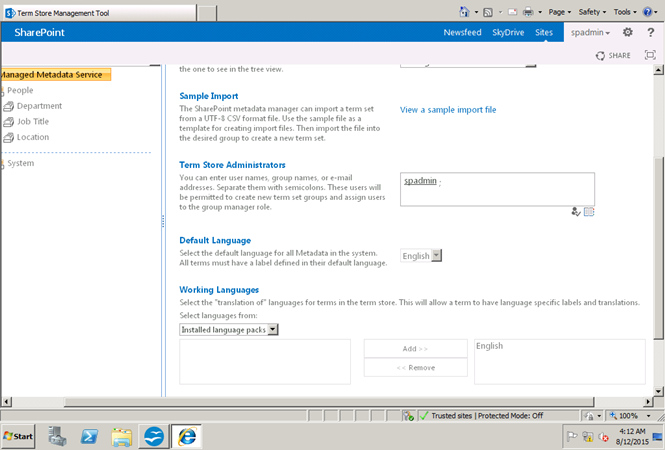Click the vertical scrollbar thumb
This screenshot has height=450, width=665.
658,248
